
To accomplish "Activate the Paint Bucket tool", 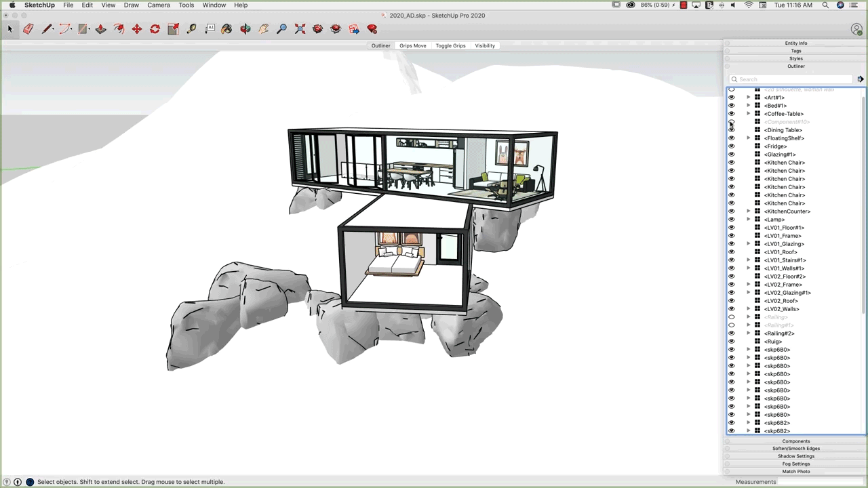I will [x=226, y=29].
